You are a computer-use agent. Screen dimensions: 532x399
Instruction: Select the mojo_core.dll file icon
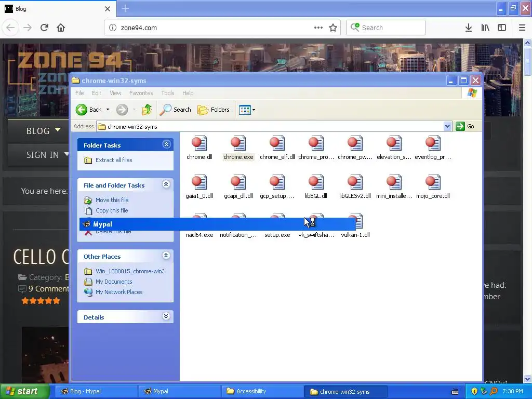433,182
